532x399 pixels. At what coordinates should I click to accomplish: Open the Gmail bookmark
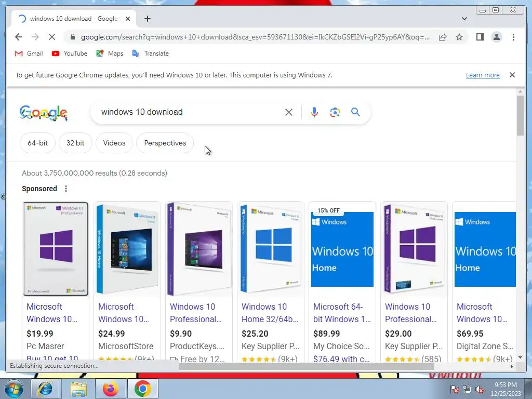(x=29, y=54)
